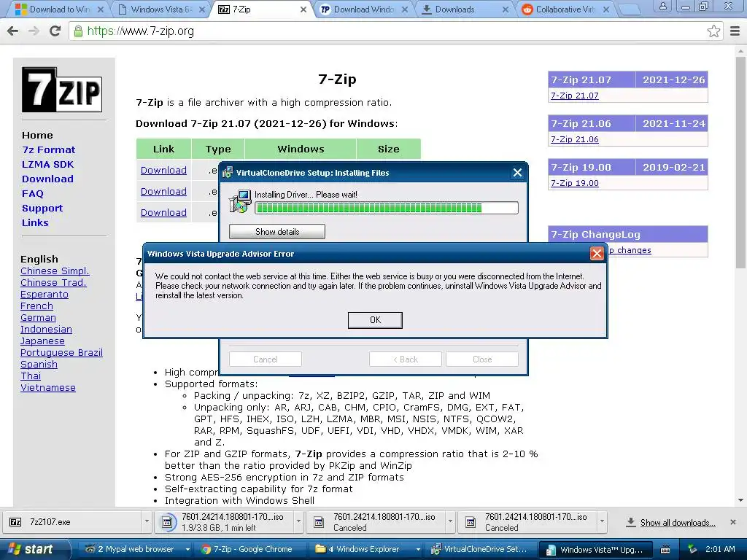
Task: Open the LZMA SDK sidebar link
Action: point(47,164)
